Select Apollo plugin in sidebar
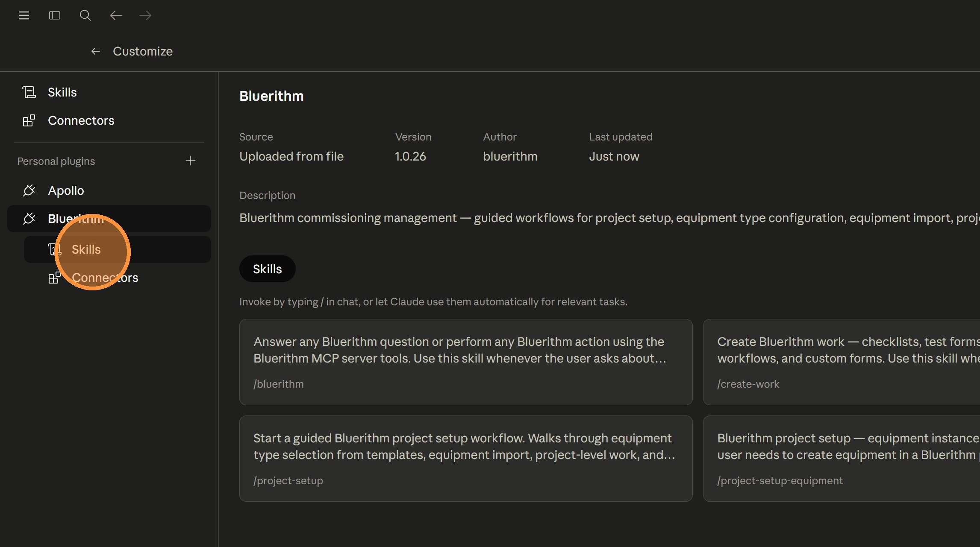This screenshot has width=980, height=547. [x=66, y=190]
